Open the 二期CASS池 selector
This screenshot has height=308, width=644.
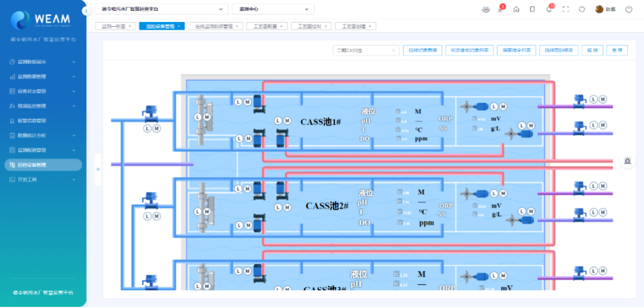[x=366, y=51]
